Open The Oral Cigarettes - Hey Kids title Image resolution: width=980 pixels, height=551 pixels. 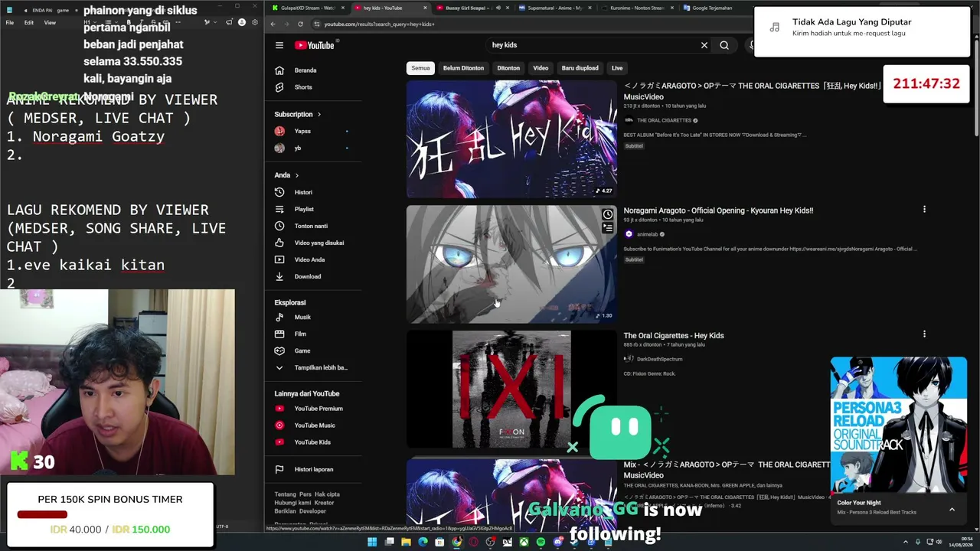click(674, 335)
